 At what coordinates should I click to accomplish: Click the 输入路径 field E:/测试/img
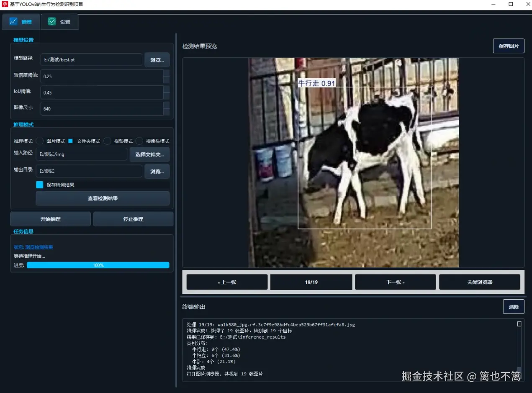click(81, 154)
